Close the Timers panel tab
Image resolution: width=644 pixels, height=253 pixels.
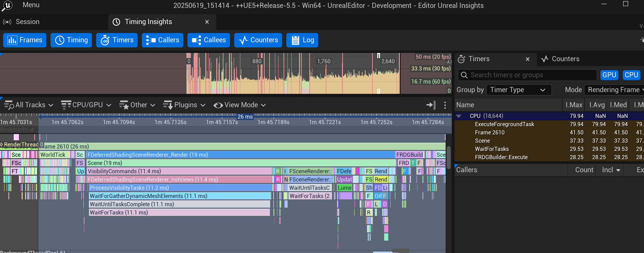[528, 59]
